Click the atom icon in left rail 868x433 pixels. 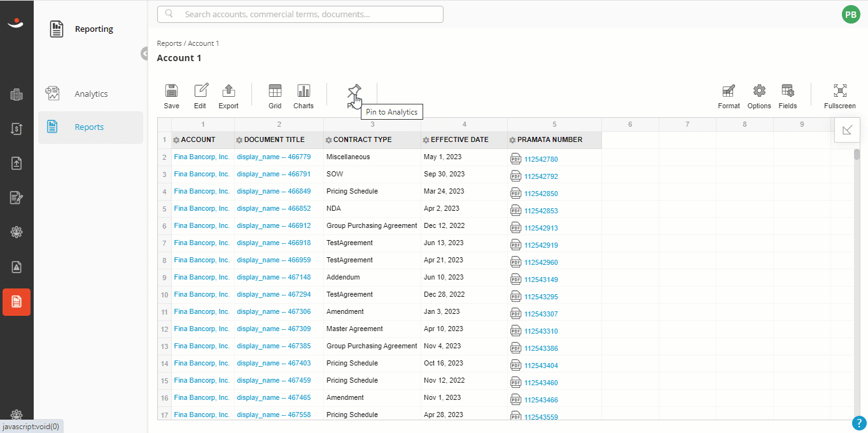click(x=17, y=232)
